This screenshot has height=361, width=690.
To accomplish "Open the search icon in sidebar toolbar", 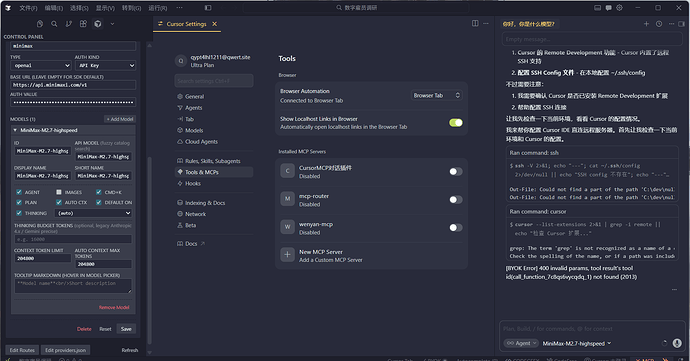I will point(54,24).
